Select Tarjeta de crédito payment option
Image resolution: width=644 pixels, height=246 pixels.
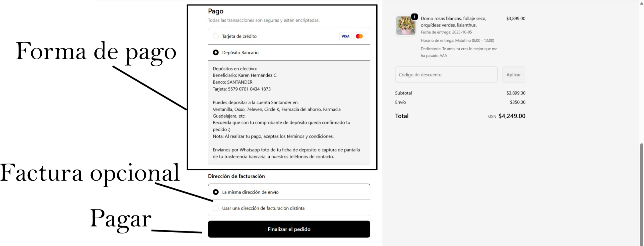tap(216, 36)
